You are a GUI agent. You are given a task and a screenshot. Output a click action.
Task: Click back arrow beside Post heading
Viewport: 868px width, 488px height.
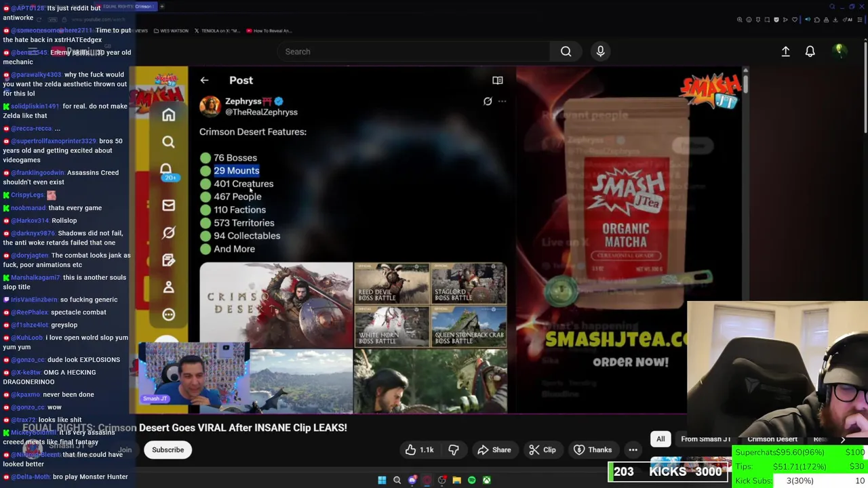click(x=204, y=81)
